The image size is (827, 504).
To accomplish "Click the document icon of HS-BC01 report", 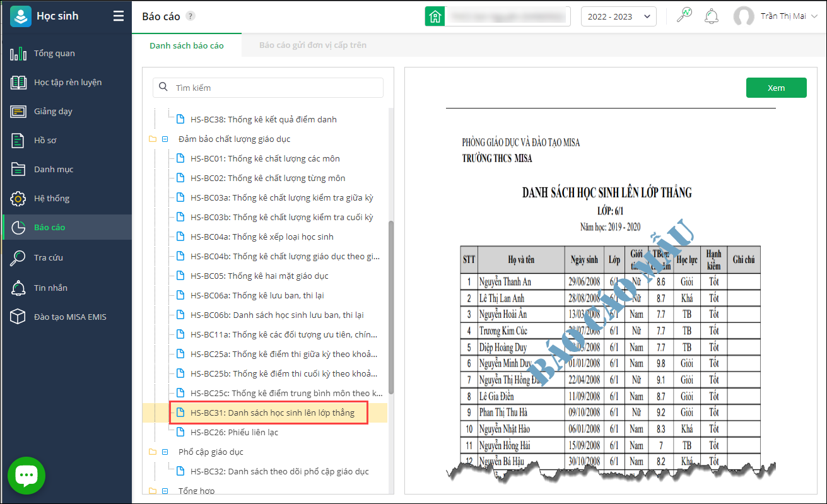I will click(x=180, y=159).
